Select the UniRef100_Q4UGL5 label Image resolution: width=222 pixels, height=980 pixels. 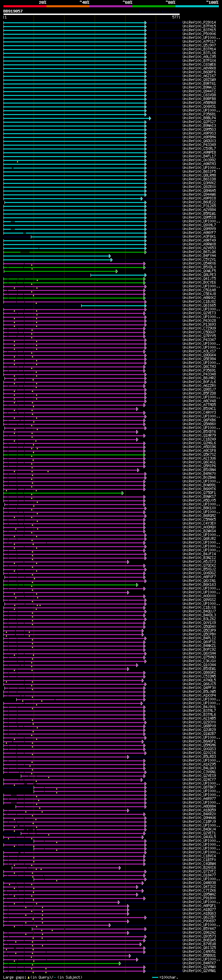pos(199,837)
